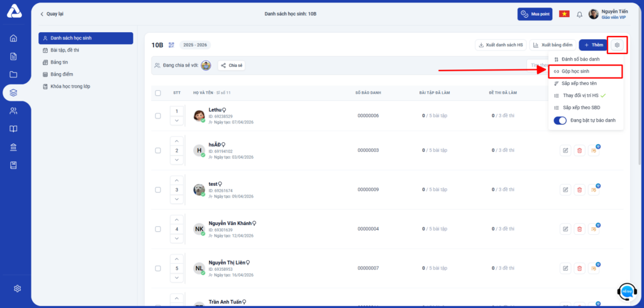
Task: Edit student hsÃÐ with pencil icon
Action: tap(565, 151)
